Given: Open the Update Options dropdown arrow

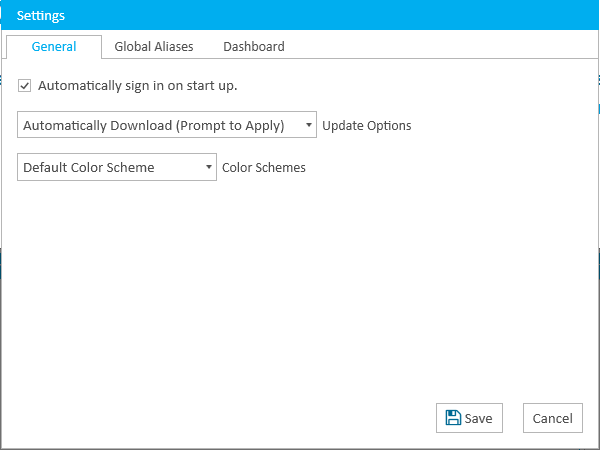Looking at the screenshot, I should click(x=309, y=125).
